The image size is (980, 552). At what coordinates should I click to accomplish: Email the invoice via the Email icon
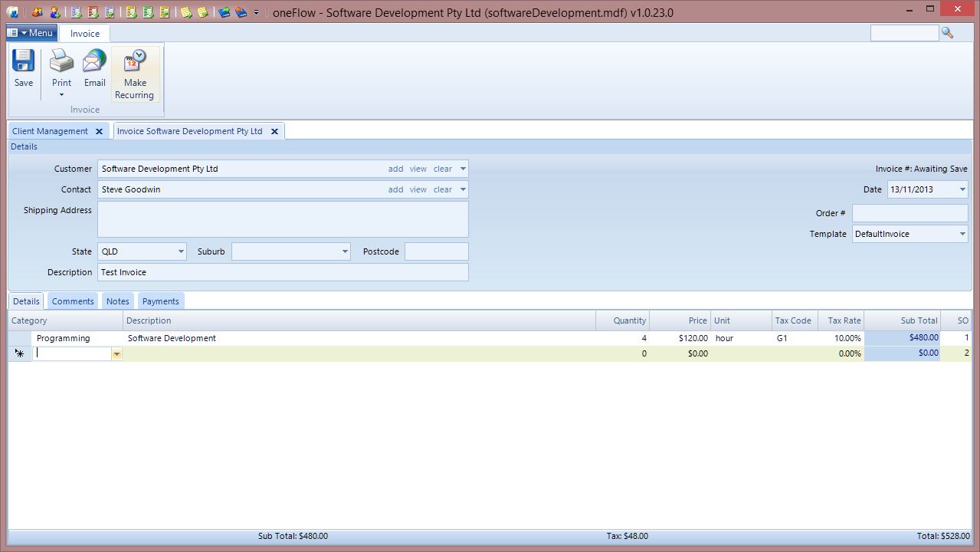(x=95, y=61)
